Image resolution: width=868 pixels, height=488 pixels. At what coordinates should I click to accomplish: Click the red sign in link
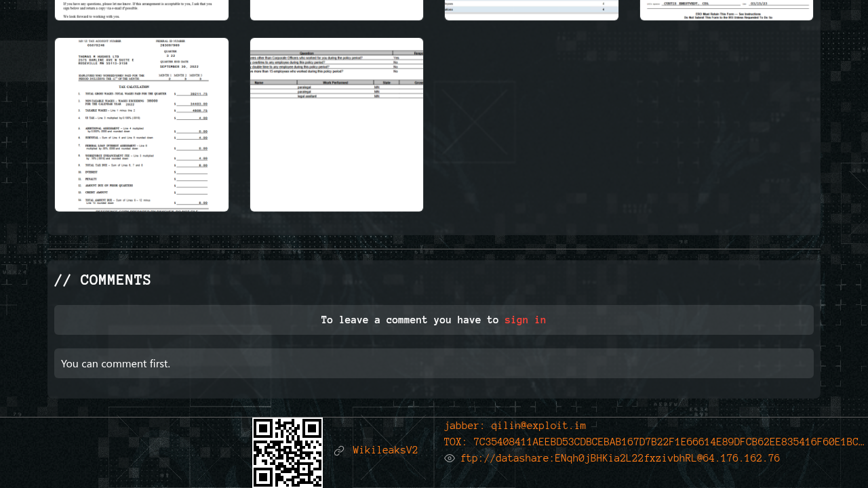525,320
